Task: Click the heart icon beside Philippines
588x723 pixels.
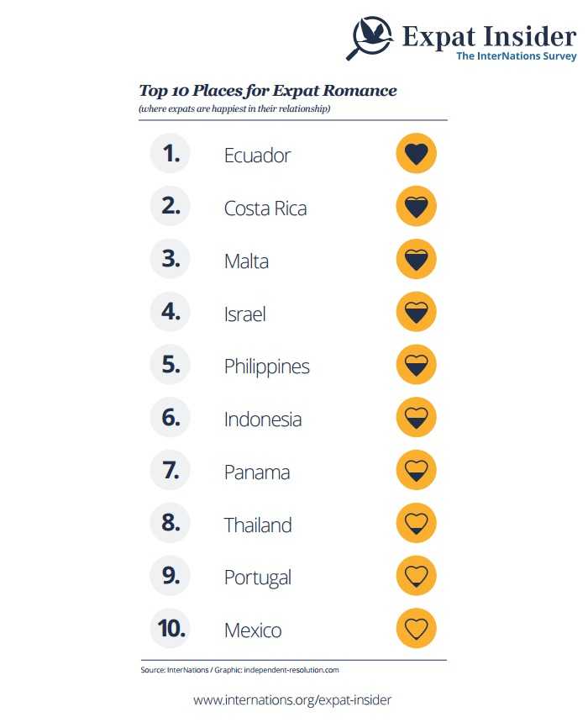Action: coord(416,366)
